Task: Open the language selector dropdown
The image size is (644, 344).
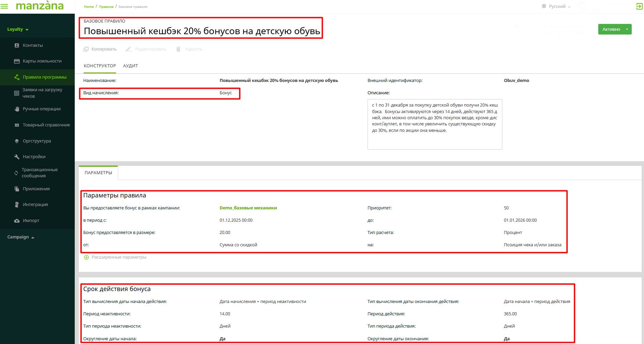Action: [x=556, y=6]
